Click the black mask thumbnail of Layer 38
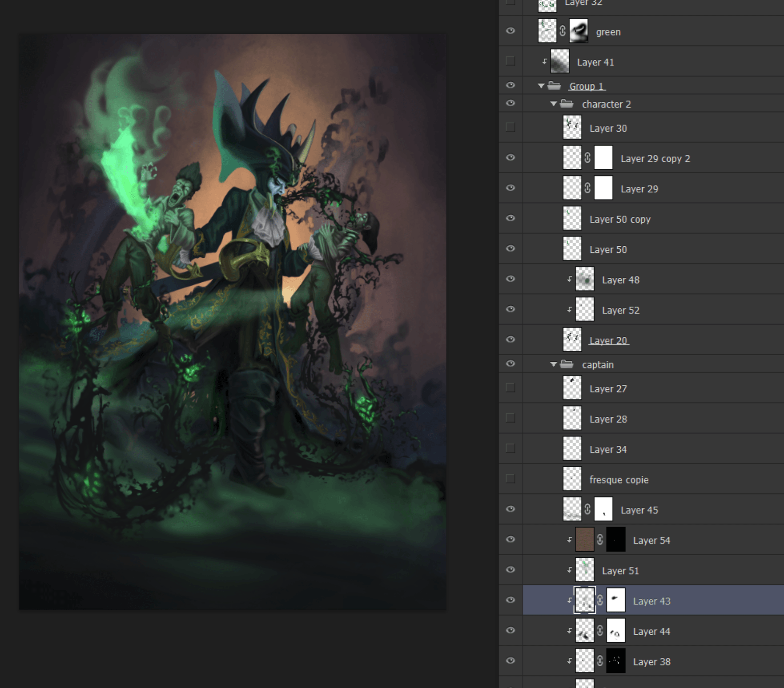The height and width of the screenshot is (688, 784). pos(615,661)
